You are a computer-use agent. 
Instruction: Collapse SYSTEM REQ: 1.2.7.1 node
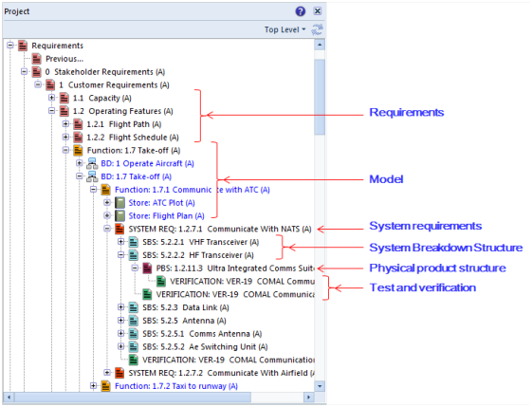(107, 229)
